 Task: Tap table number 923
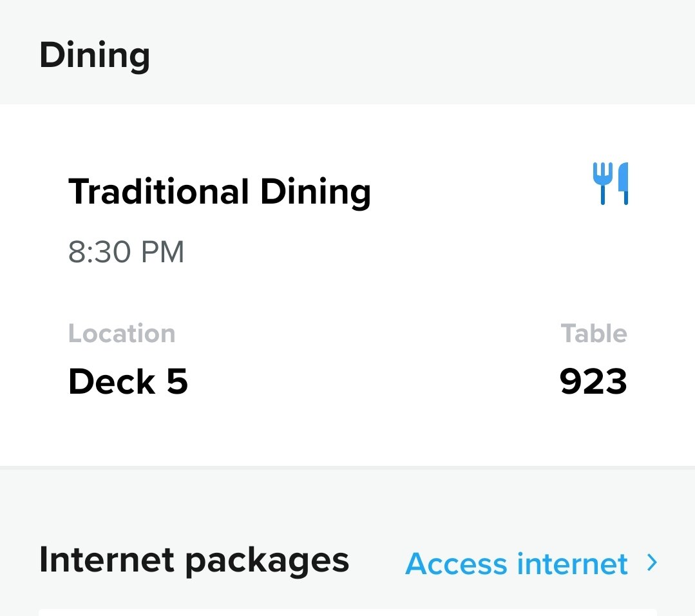point(593,381)
